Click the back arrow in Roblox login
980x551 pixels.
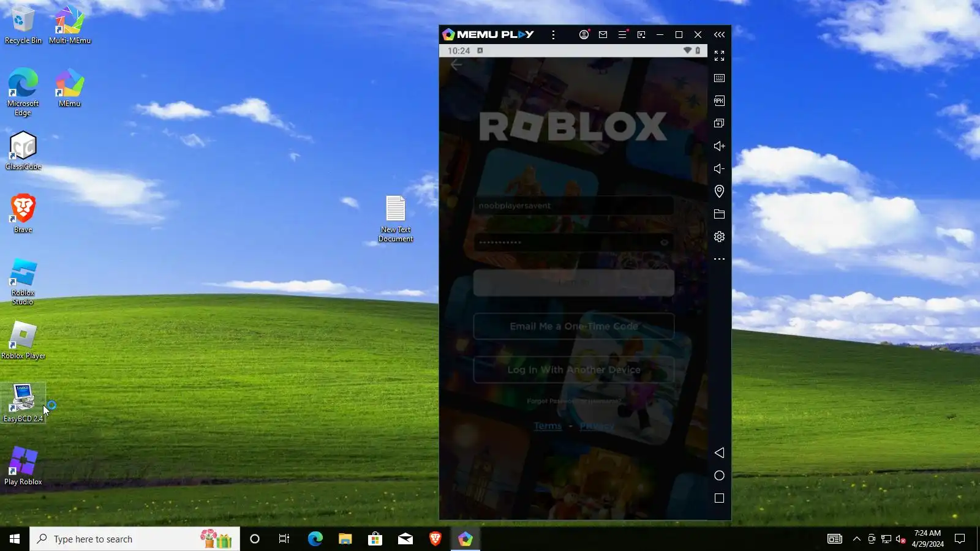[456, 65]
